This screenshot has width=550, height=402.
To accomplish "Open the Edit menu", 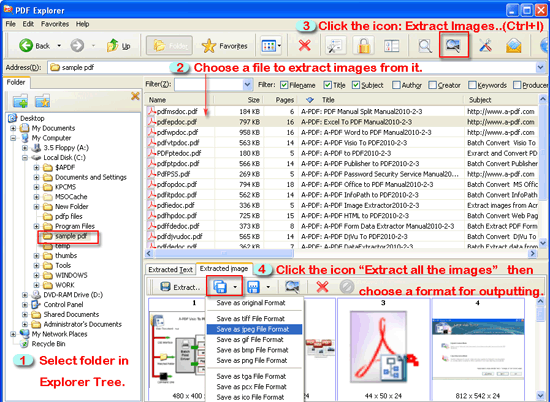I will click(x=28, y=24).
